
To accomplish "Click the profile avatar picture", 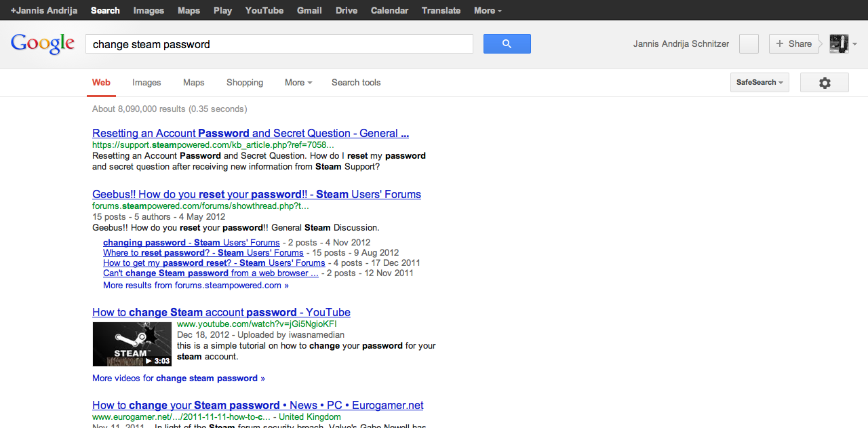I will click(839, 43).
